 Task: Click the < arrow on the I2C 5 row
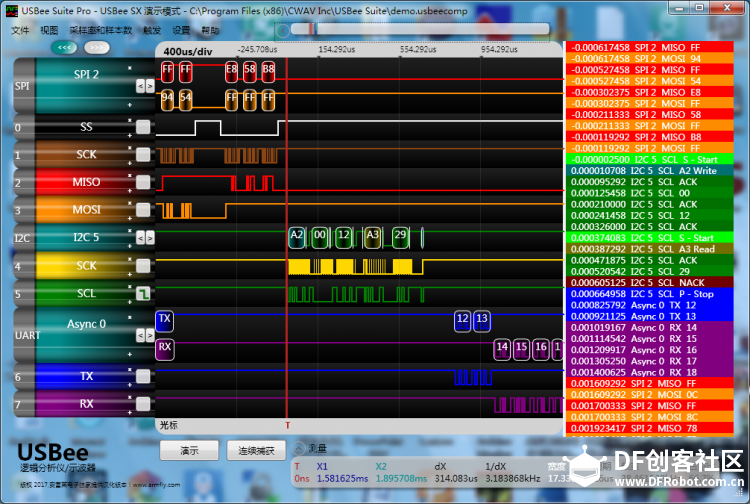[140, 238]
